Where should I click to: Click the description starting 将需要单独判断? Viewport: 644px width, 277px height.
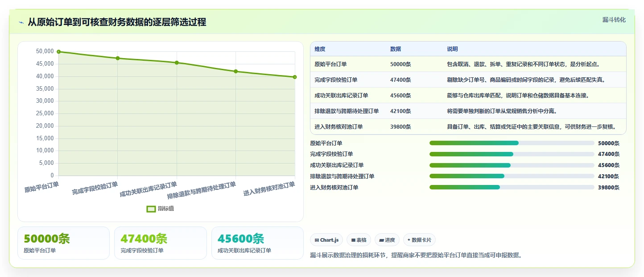(x=502, y=111)
